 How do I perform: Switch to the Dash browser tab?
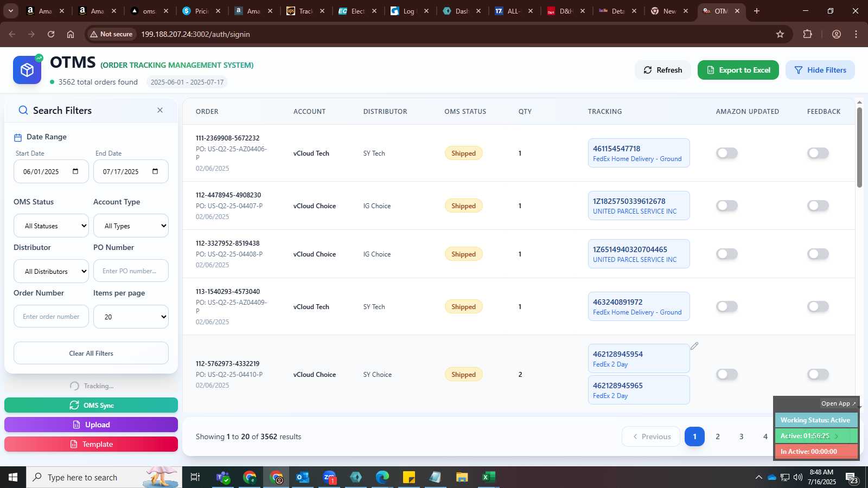(x=462, y=11)
